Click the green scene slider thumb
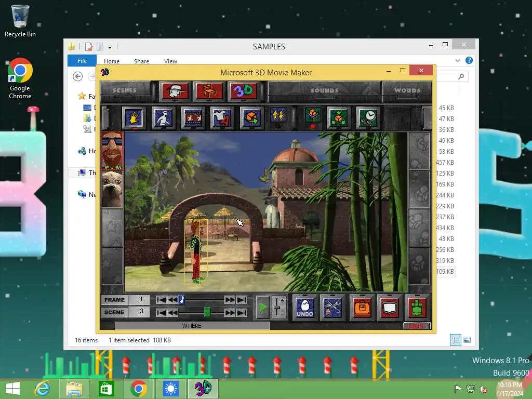 (207, 312)
